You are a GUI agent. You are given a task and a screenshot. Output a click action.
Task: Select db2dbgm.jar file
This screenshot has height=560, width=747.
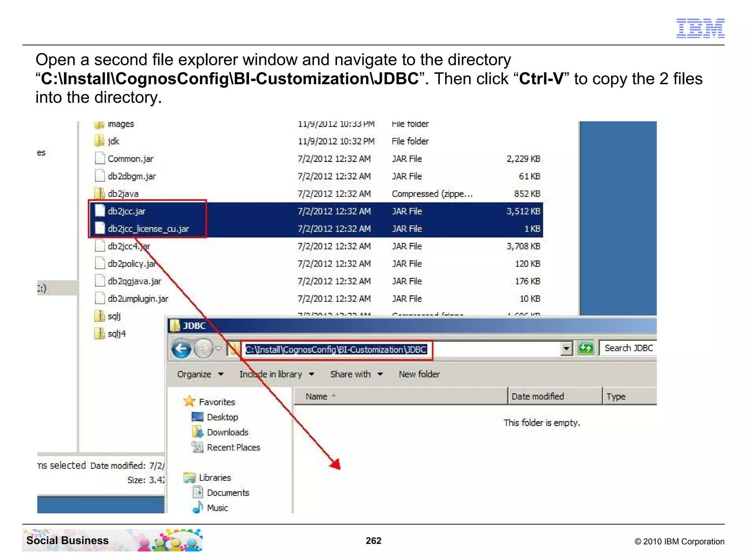point(132,176)
